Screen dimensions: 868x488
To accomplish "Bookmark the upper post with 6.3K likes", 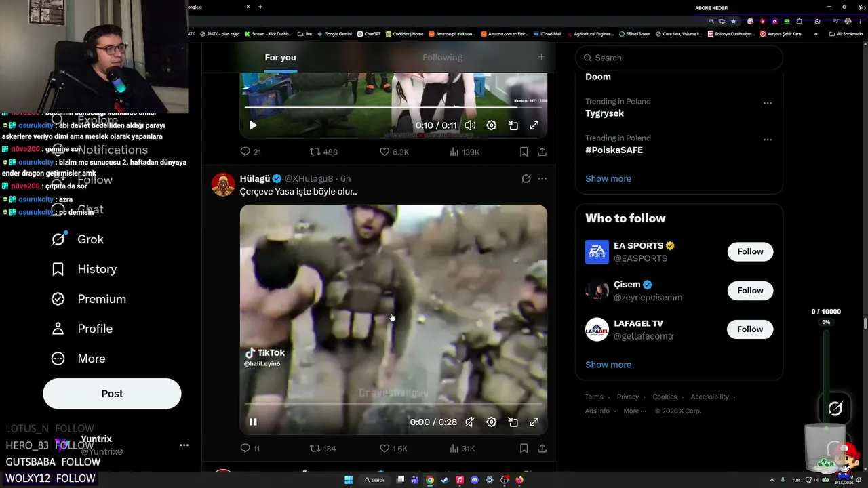I will 524,152.
